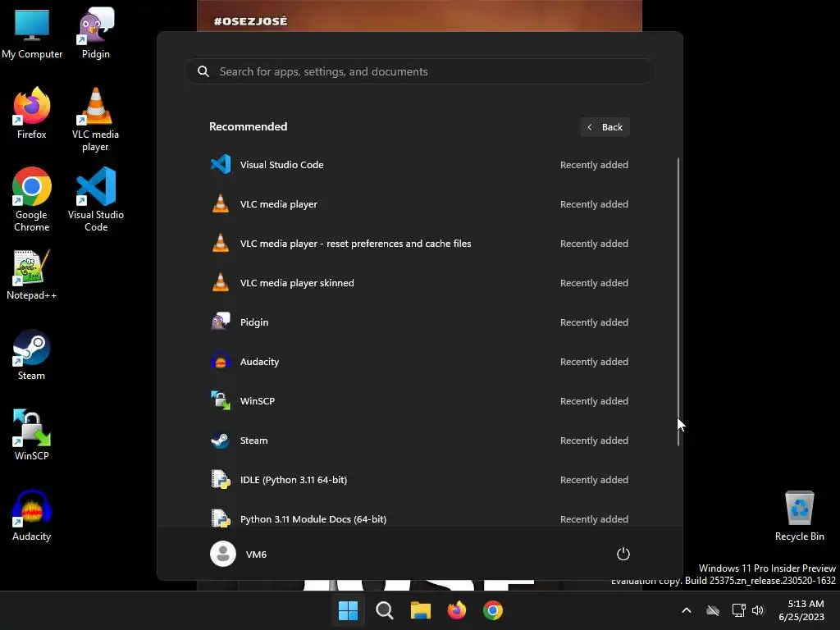Open Python 3.11 Module Docs (64-bit) entry
The image size is (840, 630).
pos(419,518)
